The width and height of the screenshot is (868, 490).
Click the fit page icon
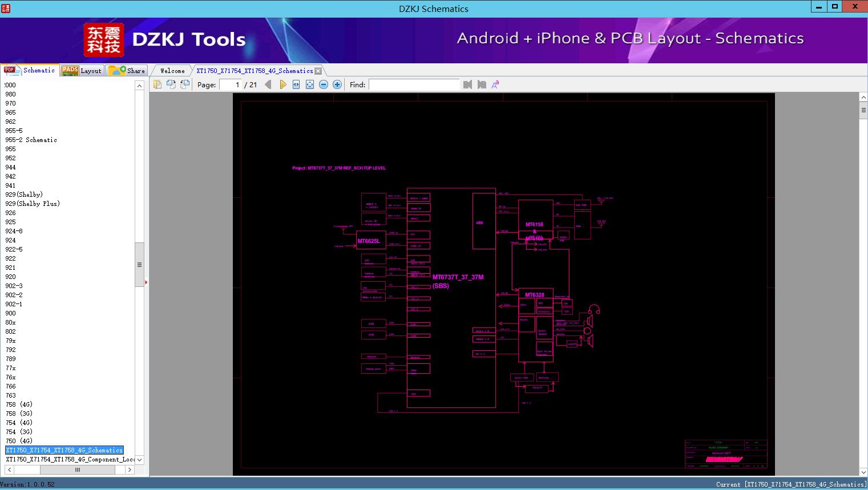[310, 84]
